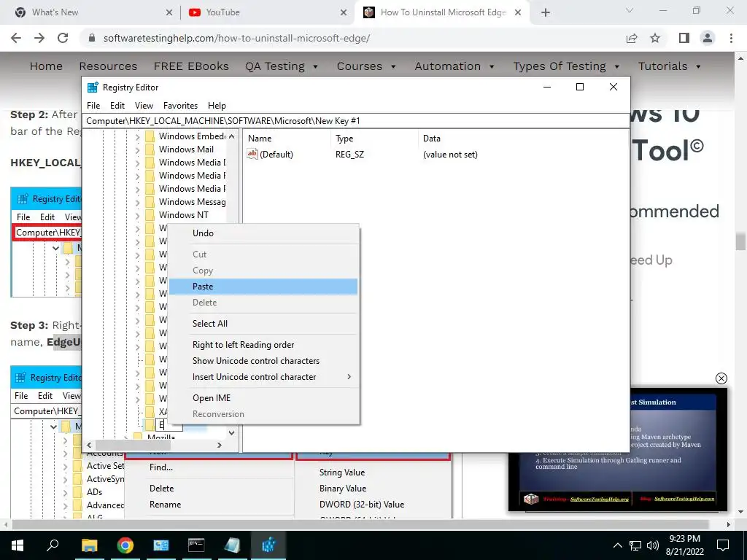
Task: Go to the Home page link
Action: [46, 66]
